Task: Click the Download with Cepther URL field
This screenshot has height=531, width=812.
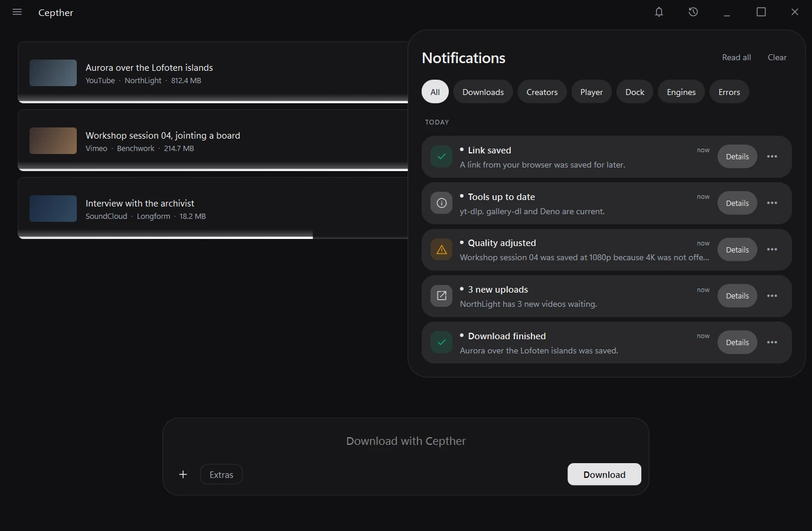Action: point(406,441)
